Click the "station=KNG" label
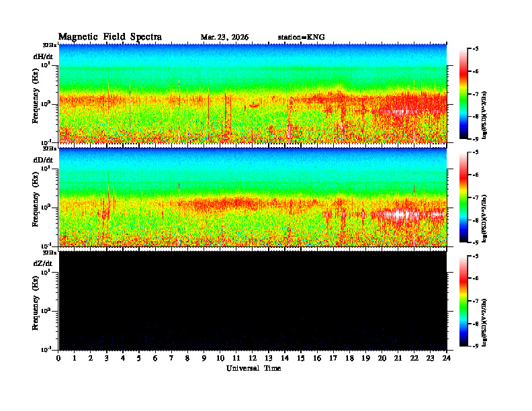 point(301,38)
